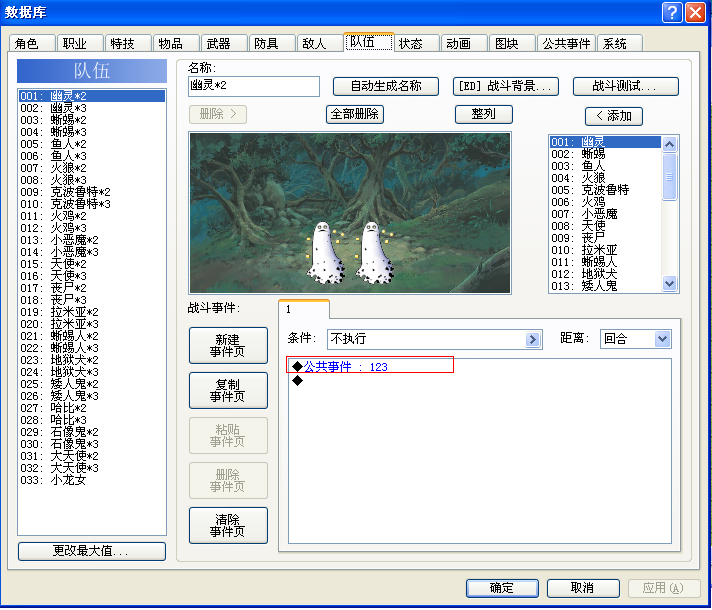This screenshot has width=712, height=610.
Task: Open the 状态 tab
Action: (x=417, y=43)
